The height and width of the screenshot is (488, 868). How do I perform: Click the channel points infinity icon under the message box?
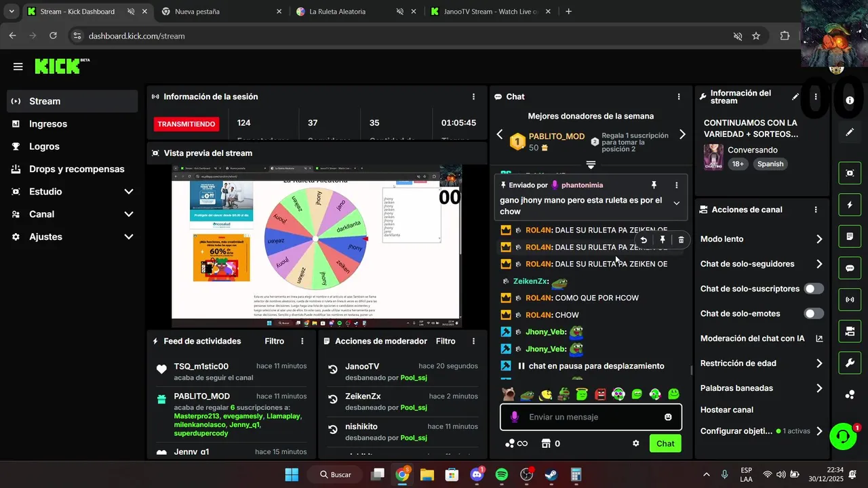click(x=516, y=443)
